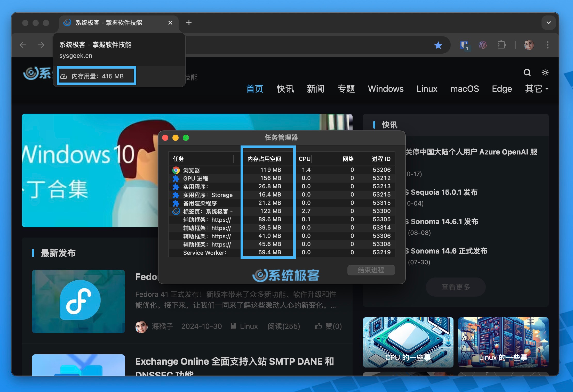Select the 浏览器 process row
Image resolution: width=573 pixels, height=392 pixels.
click(x=282, y=170)
